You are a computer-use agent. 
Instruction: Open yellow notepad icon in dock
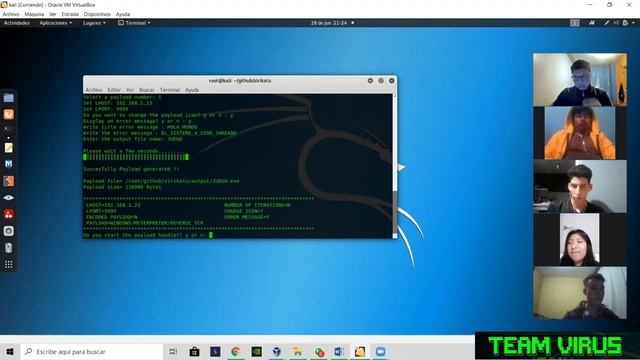click(x=9, y=148)
